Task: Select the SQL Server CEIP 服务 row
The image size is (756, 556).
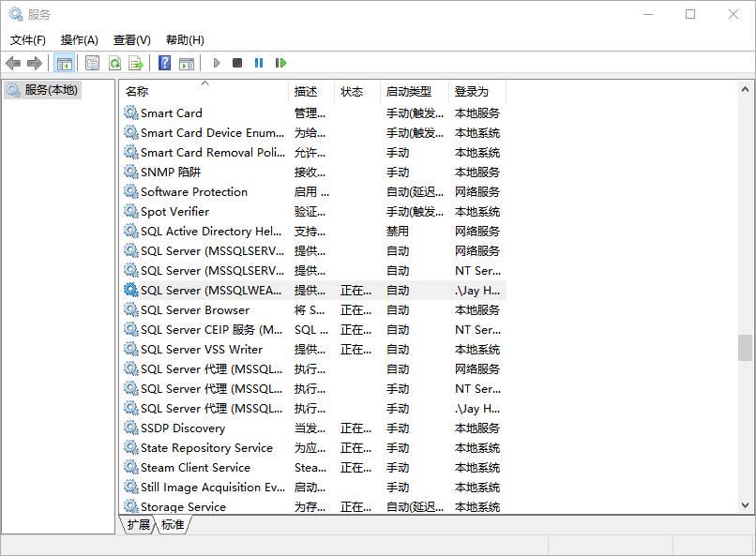Action: (312, 329)
